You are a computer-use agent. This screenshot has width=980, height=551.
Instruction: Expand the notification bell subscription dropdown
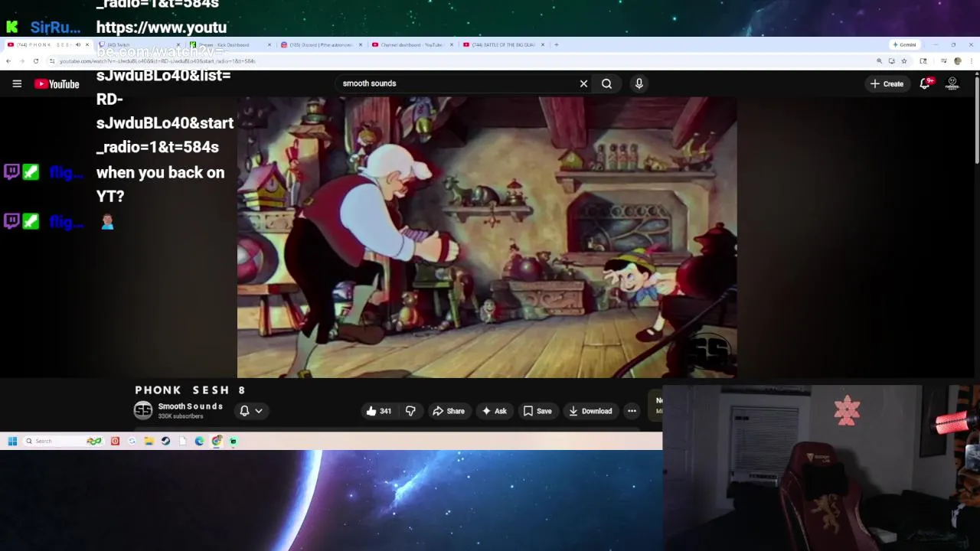(251, 411)
